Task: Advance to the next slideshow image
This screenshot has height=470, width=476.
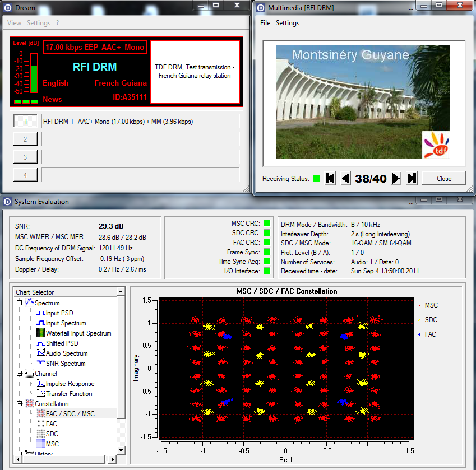Action: click(x=396, y=179)
